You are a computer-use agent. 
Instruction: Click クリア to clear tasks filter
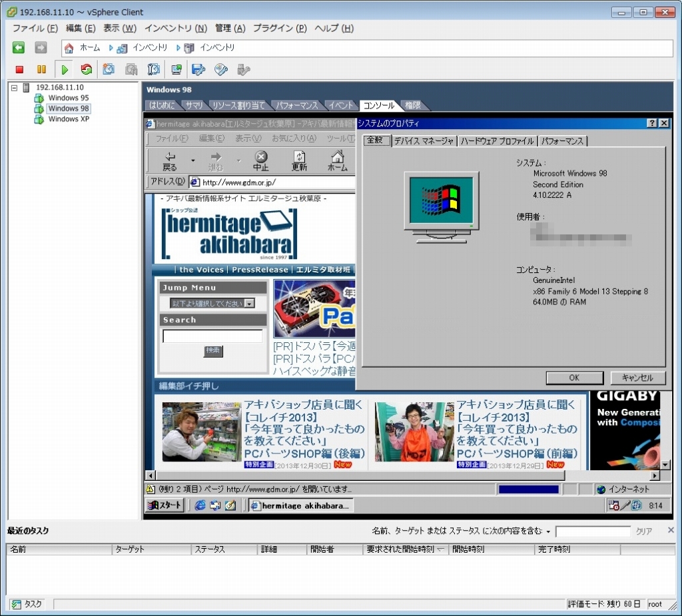[x=644, y=531]
